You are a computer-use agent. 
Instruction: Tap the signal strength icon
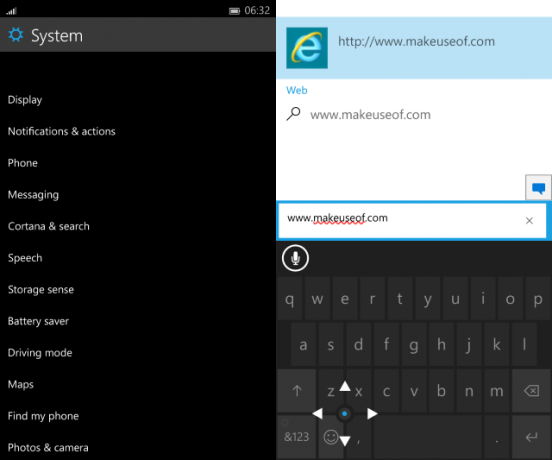pos(11,11)
